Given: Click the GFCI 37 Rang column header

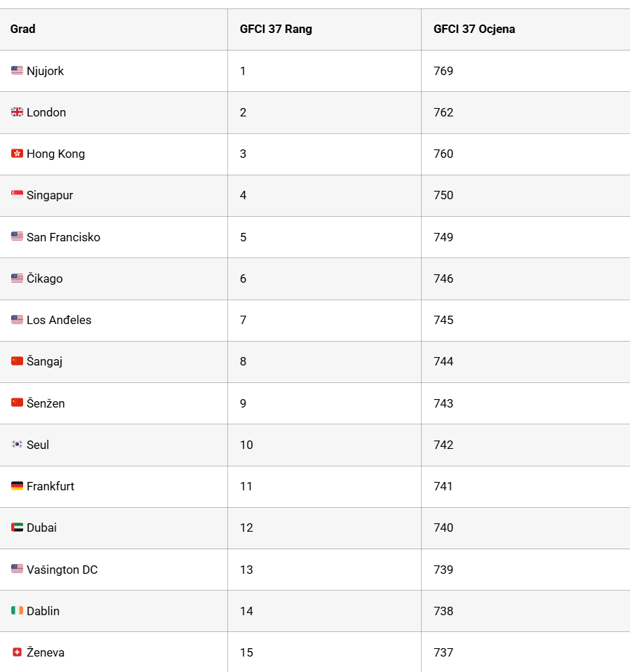Looking at the screenshot, I should coord(276,29).
